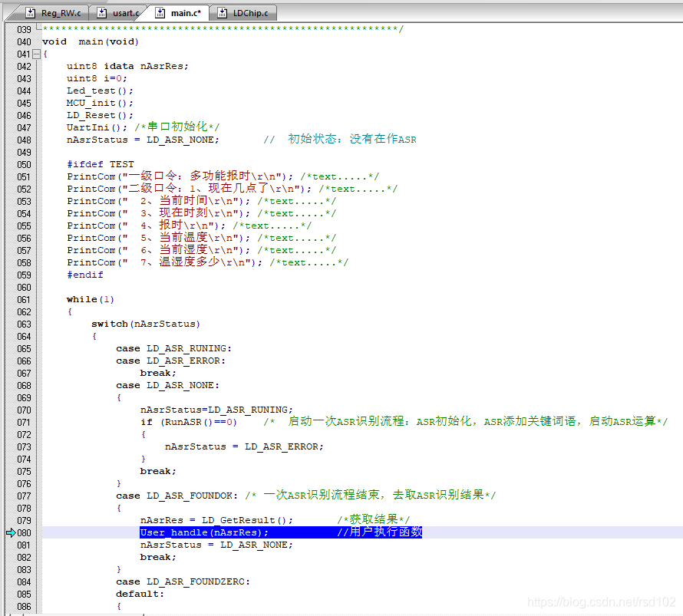Viewport: 683px width, 616px height.
Task: Click the comment on line 048
Action: pyautogui.click(x=340, y=140)
